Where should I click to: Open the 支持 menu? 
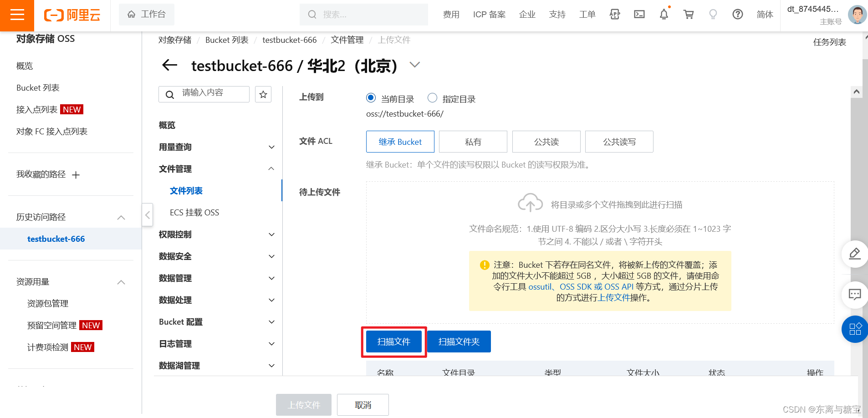[557, 15]
